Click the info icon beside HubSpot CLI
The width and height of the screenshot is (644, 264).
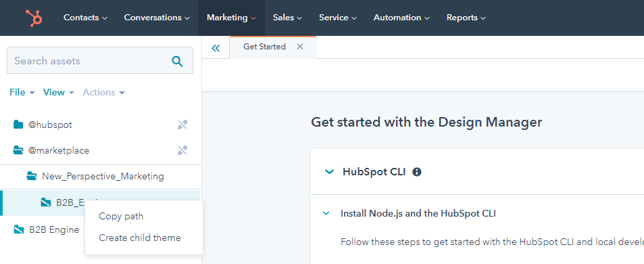coord(417,173)
